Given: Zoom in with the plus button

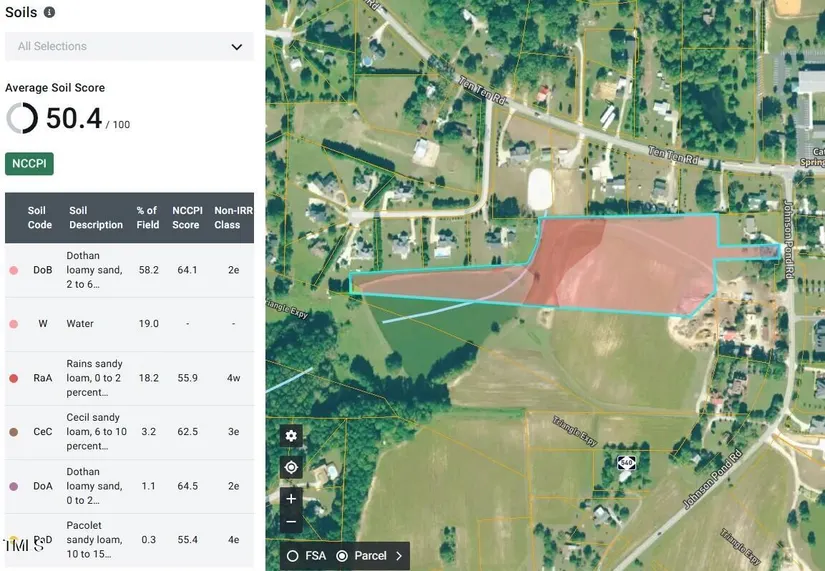Looking at the screenshot, I should 291,498.
